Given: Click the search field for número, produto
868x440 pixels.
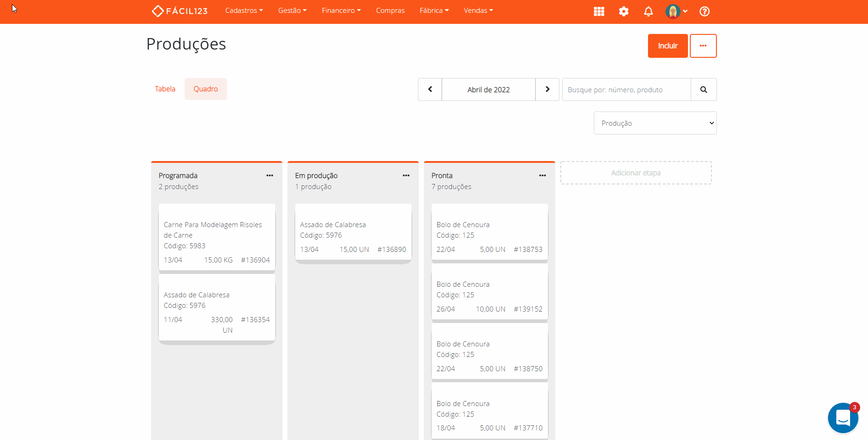Looking at the screenshot, I should tap(626, 89).
